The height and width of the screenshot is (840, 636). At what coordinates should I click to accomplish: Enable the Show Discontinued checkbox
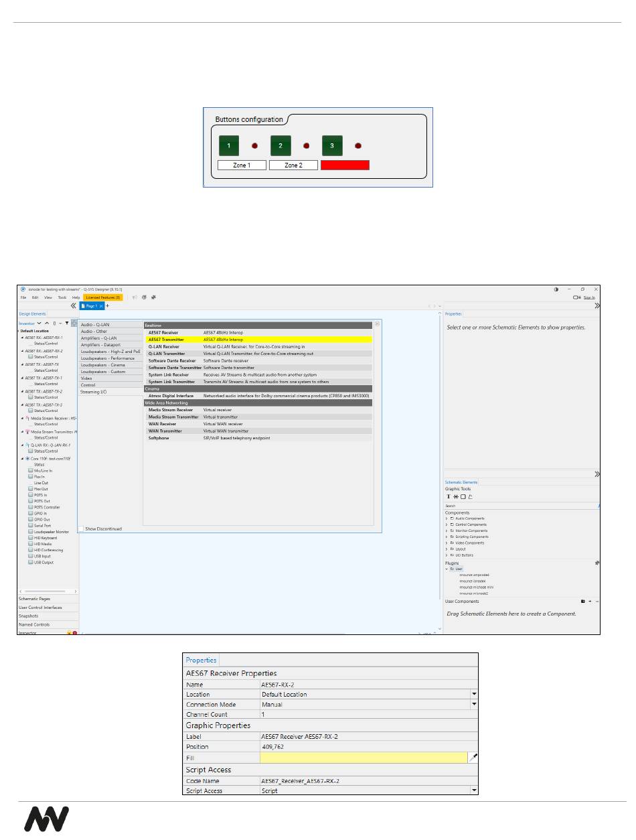(81, 529)
